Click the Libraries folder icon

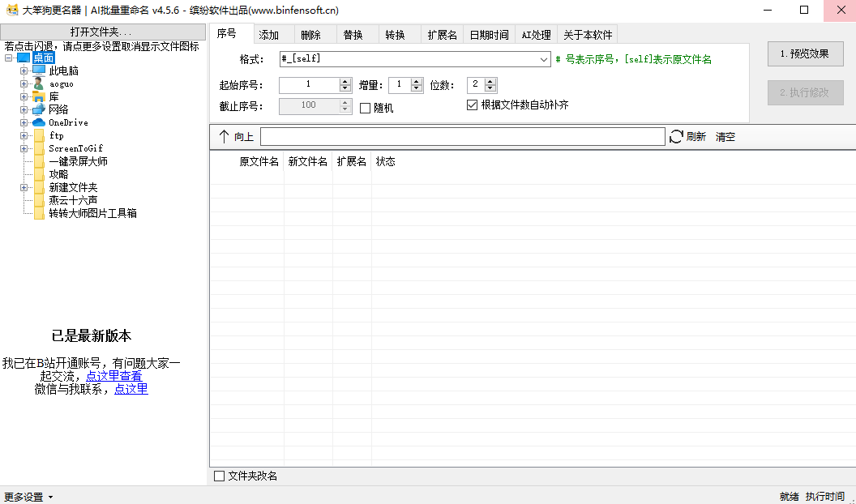(x=38, y=96)
